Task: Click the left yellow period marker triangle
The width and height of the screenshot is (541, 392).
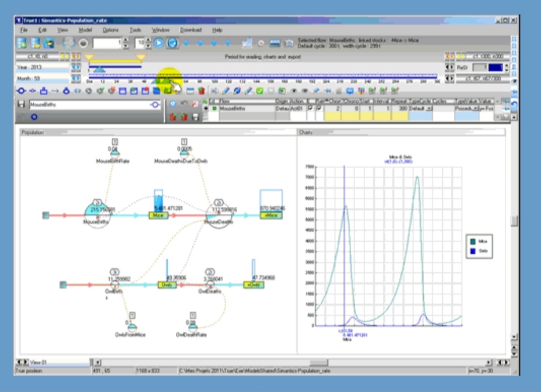Action: pyautogui.click(x=89, y=57)
